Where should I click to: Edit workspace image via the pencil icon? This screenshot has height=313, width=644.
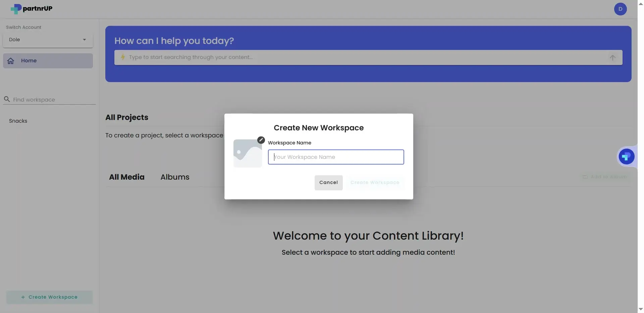click(261, 140)
